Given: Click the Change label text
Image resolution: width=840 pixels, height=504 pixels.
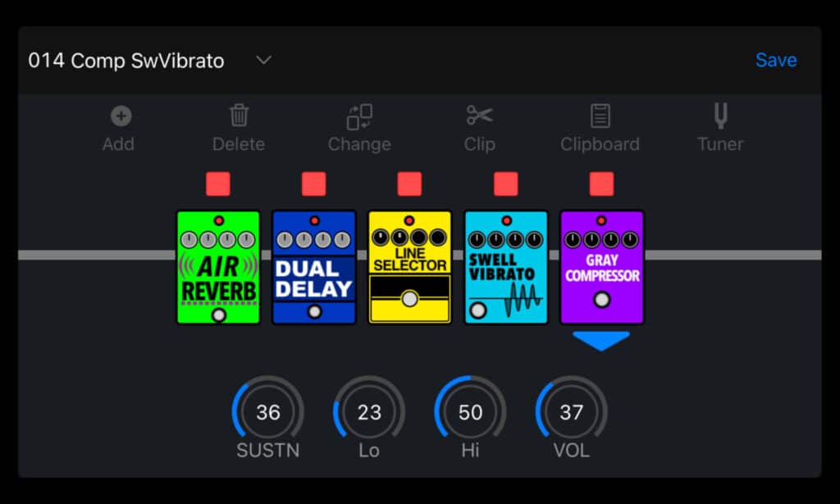Looking at the screenshot, I should (x=359, y=144).
